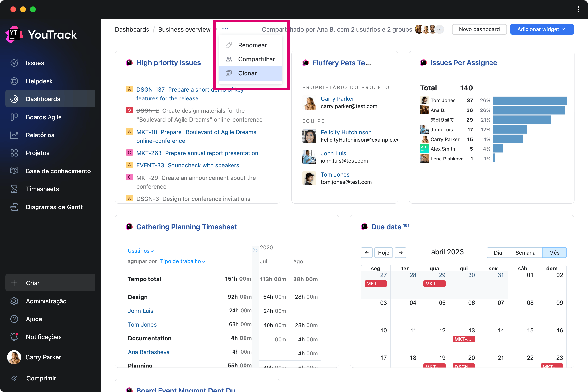Open the Tipo de trabalho dropdown
The height and width of the screenshot is (392, 588).
183,261
